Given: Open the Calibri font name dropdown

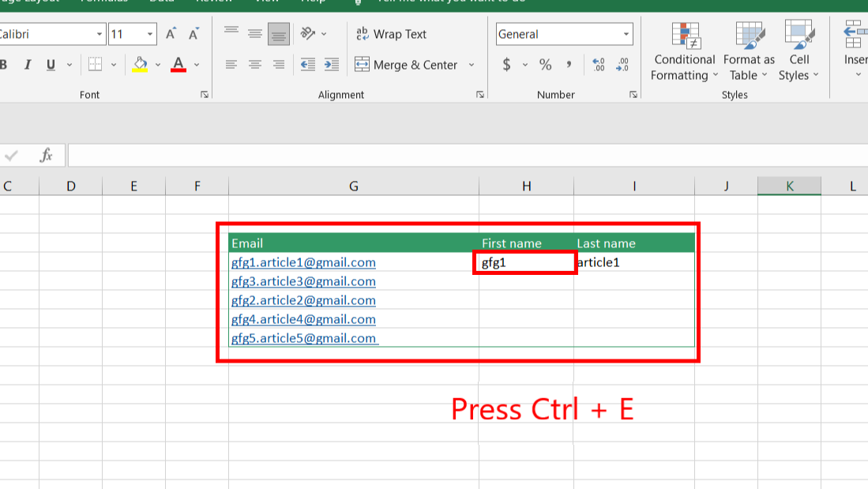Looking at the screenshot, I should pyautogui.click(x=98, y=34).
